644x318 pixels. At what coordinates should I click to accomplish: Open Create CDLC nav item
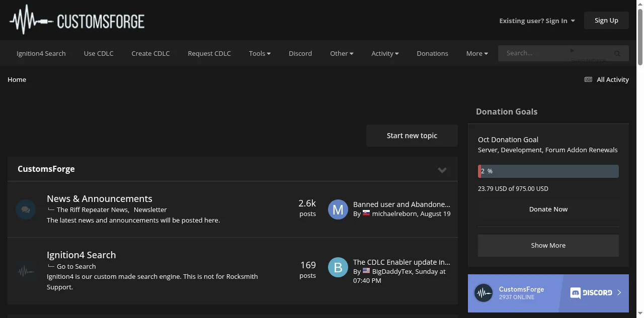(x=150, y=53)
